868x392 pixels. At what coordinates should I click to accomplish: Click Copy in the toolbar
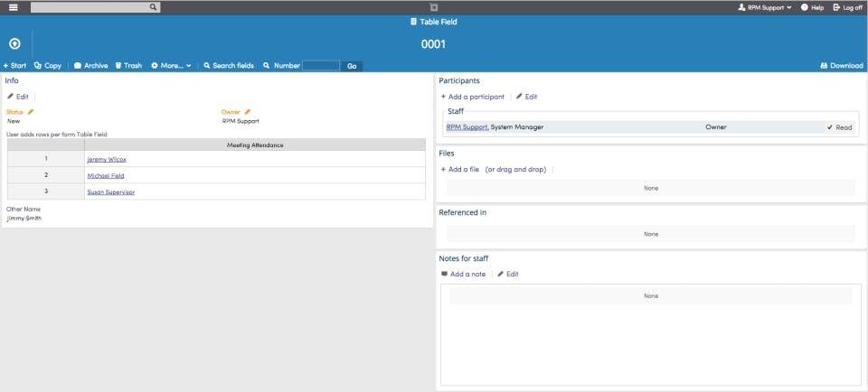(48, 65)
